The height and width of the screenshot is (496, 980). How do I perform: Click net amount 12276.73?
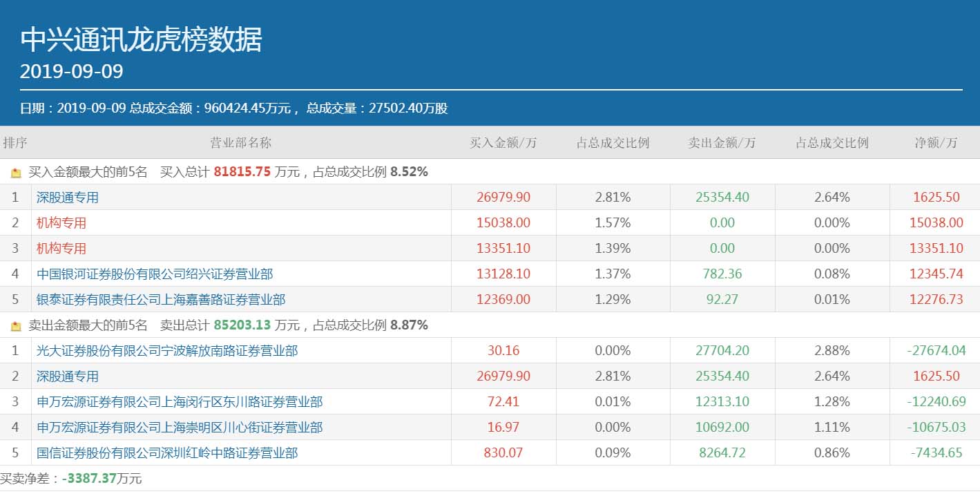pyautogui.click(x=936, y=300)
